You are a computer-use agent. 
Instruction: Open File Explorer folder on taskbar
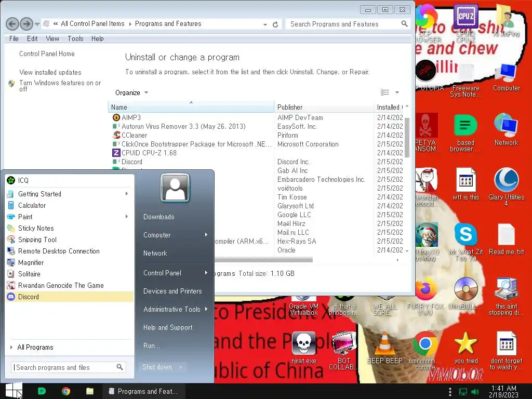89,391
